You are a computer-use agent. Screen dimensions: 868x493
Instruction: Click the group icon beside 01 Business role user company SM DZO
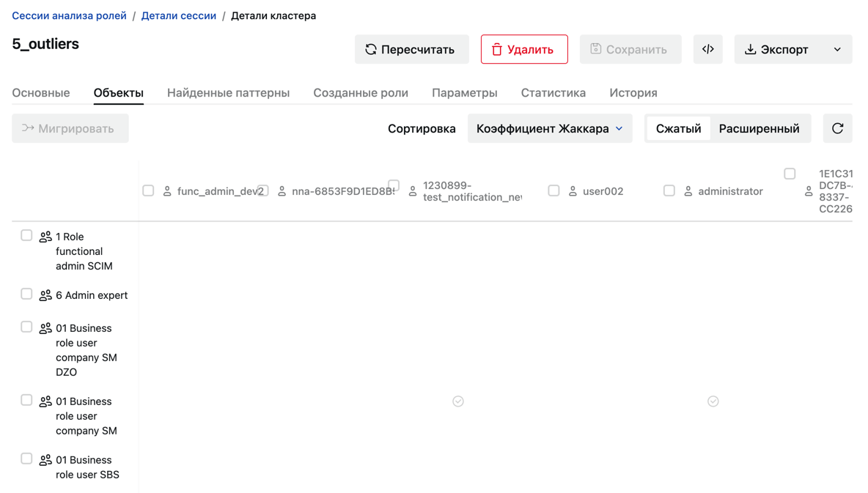tap(45, 328)
